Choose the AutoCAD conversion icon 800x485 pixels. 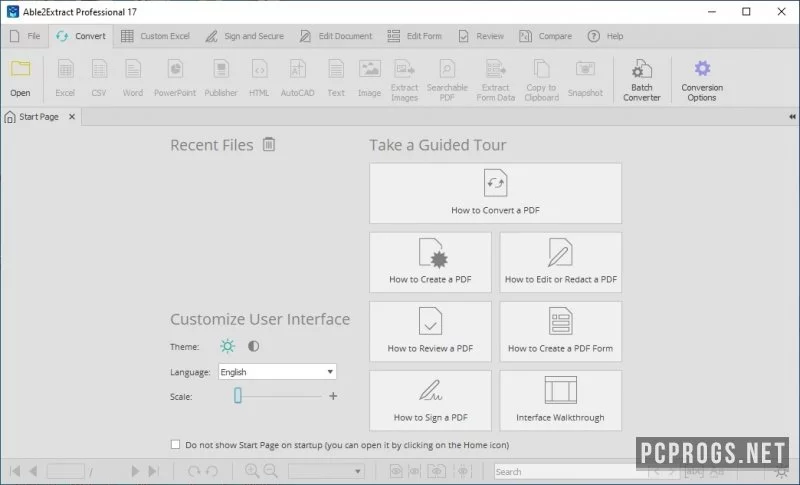[x=297, y=69]
